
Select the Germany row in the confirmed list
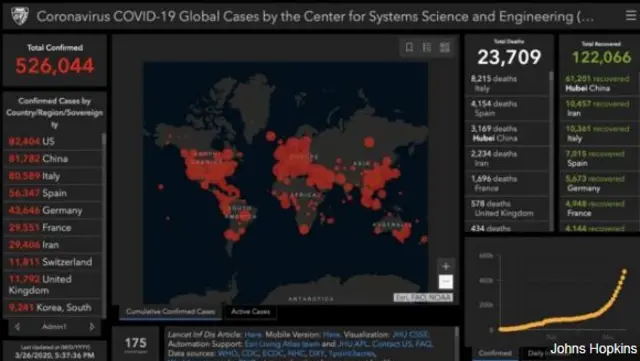52,210
